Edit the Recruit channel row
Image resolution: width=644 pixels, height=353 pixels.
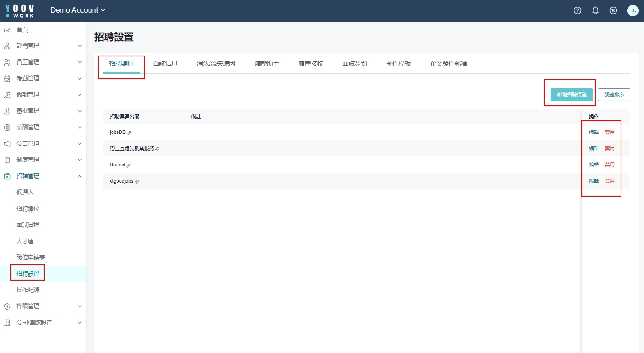point(593,165)
